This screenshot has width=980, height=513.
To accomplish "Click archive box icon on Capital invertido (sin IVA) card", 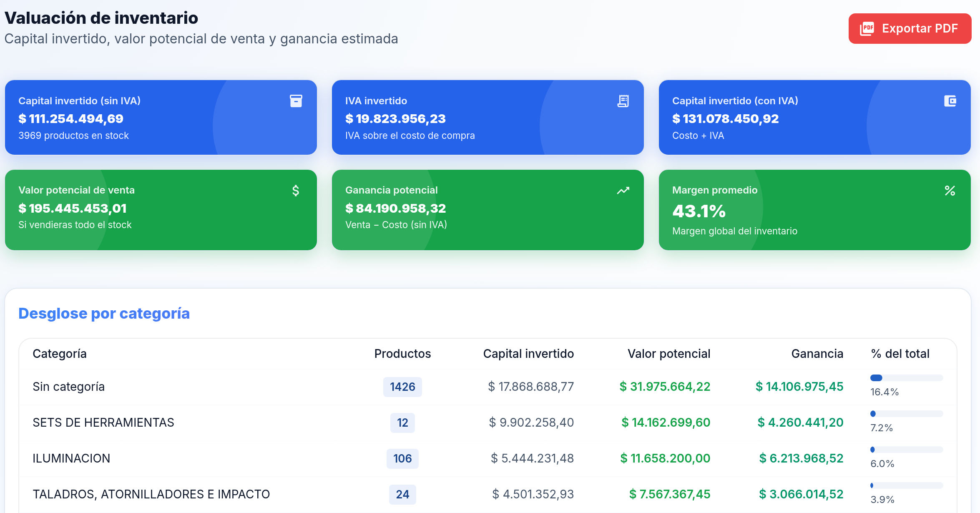I will tap(296, 101).
